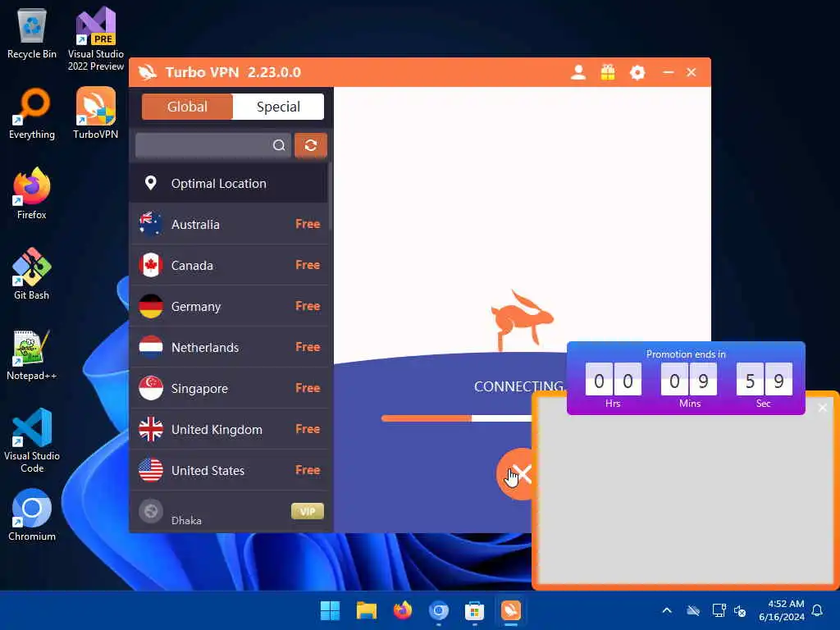
Task: Click the muted volume tray icon
Action: coord(740,610)
